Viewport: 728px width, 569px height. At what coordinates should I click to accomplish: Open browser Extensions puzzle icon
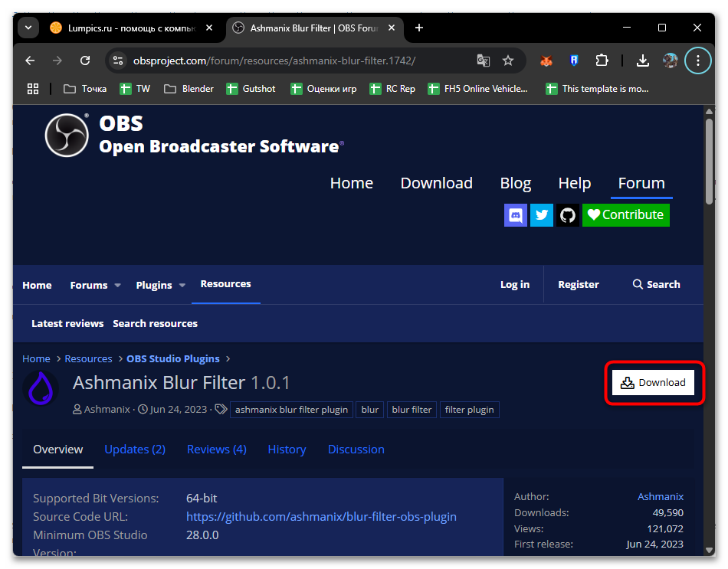click(602, 60)
